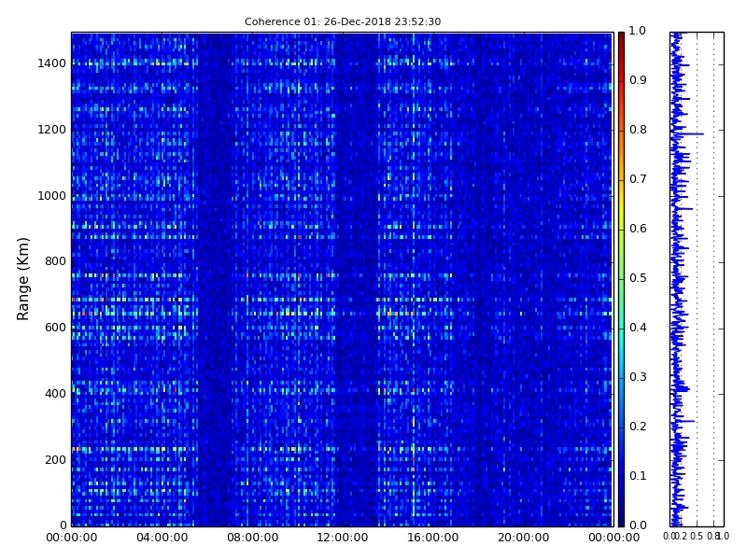This screenshot has width=747, height=560.
Task: Click the cyan section of the colorbar
Action: (621, 343)
